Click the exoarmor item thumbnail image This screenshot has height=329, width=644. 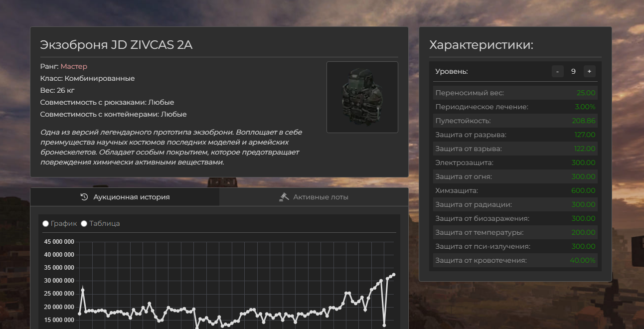click(362, 97)
